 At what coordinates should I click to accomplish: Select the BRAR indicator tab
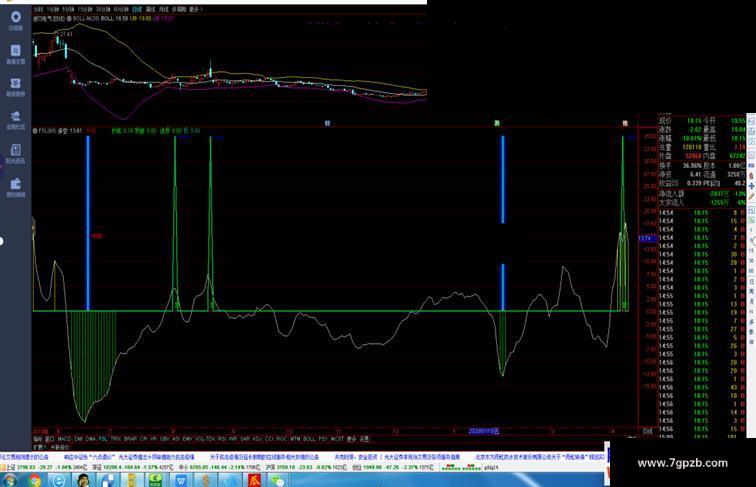coord(131,439)
